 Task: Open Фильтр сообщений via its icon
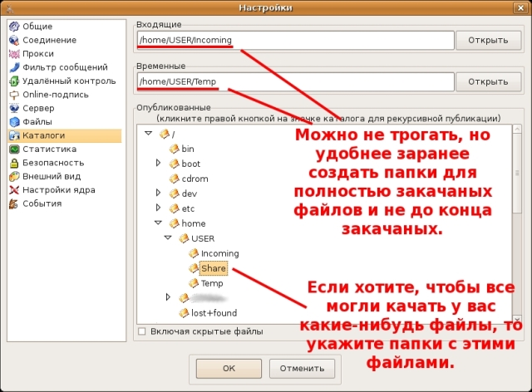pyautogui.click(x=14, y=67)
